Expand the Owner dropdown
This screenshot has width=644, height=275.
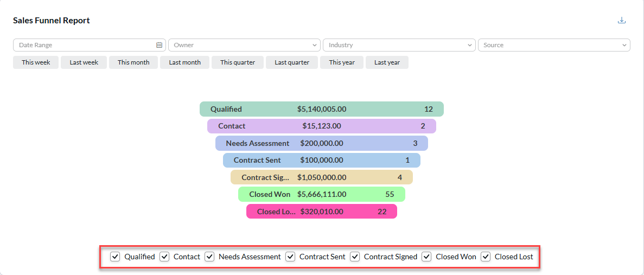tap(244, 45)
